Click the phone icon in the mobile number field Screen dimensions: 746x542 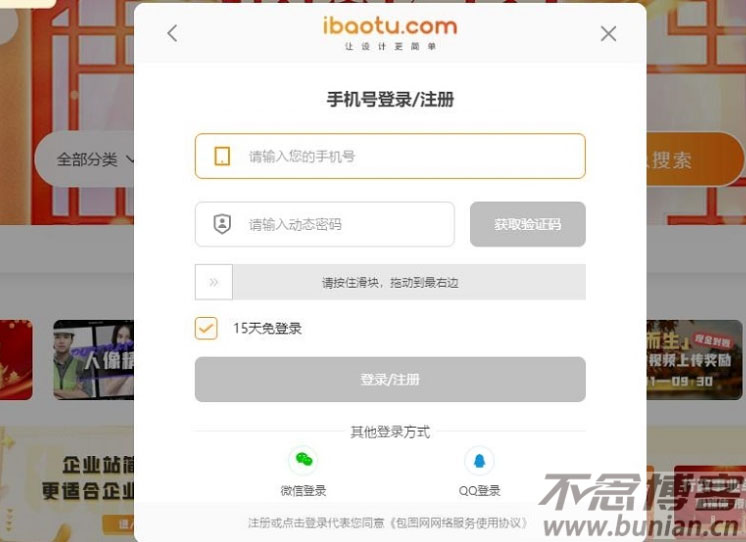(x=222, y=156)
